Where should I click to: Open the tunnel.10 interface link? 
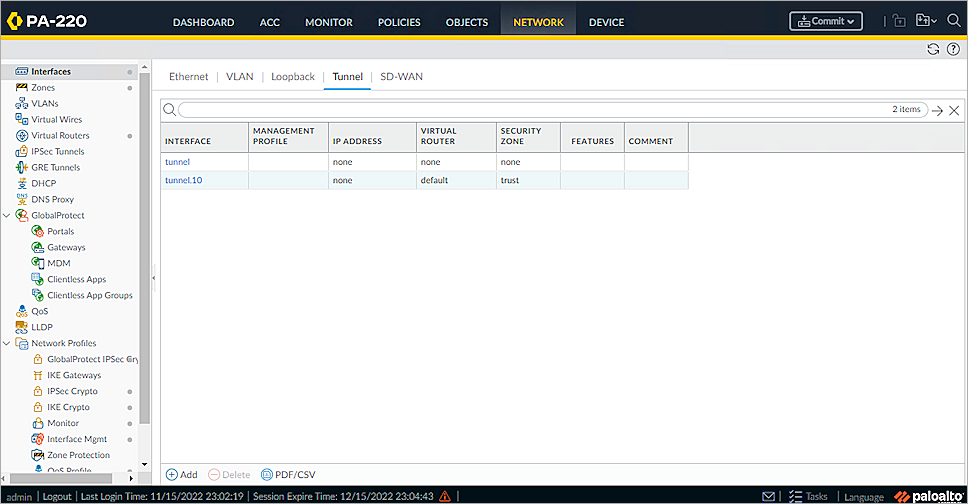pos(182,180)
